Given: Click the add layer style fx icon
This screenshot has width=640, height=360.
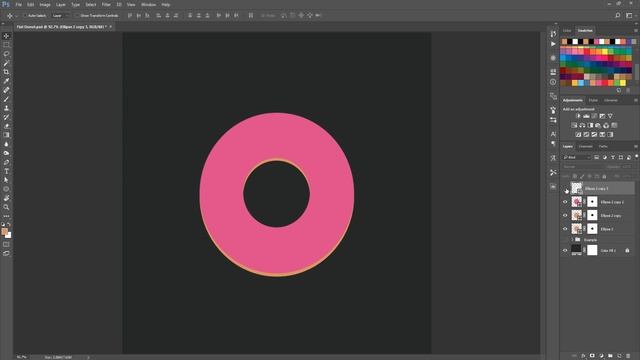Looking at the screenshot, I should (583, 356).
